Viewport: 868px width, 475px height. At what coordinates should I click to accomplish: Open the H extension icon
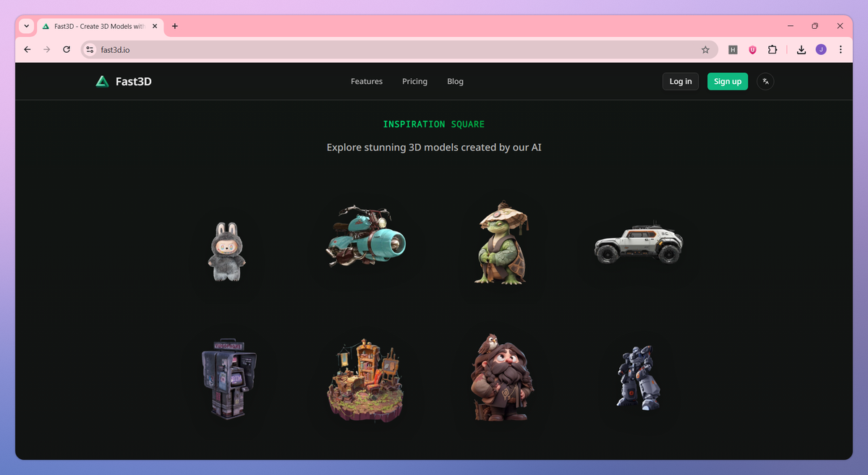point(733,50)
